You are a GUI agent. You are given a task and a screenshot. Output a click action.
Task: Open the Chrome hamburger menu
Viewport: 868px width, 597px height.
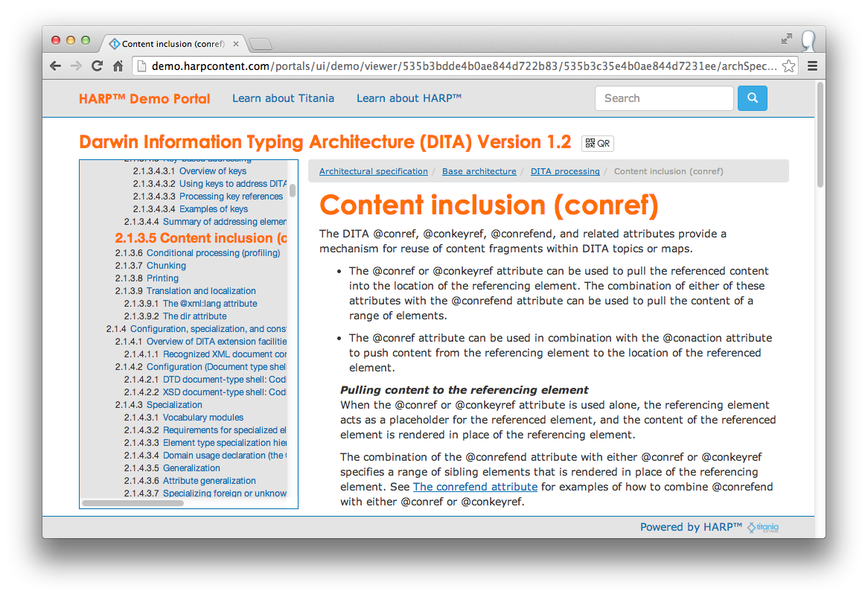coord(812,66)
